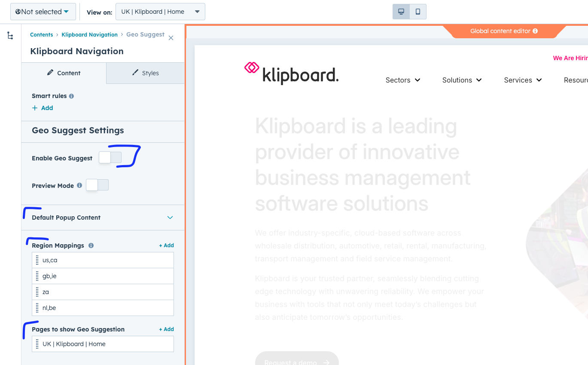Expand the Default Popup Content section
The image size is (588, 365).
pyautogui.click(x=103, y=218)
